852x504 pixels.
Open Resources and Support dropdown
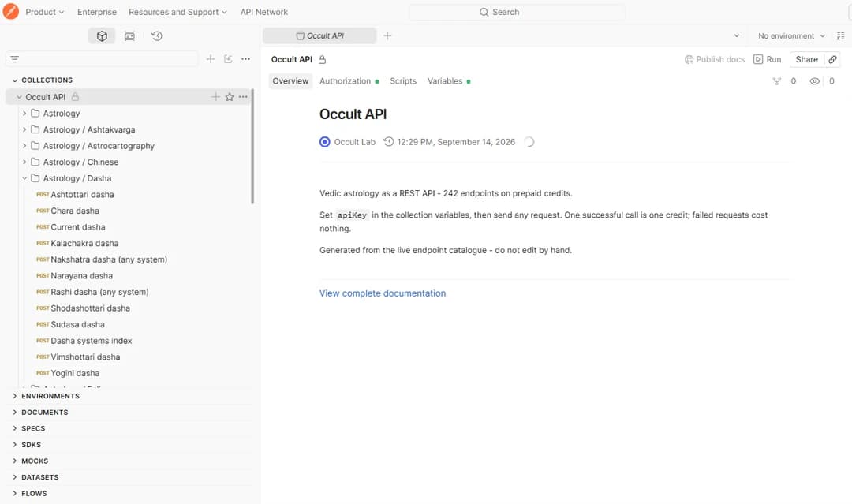(x=177, y=11)
